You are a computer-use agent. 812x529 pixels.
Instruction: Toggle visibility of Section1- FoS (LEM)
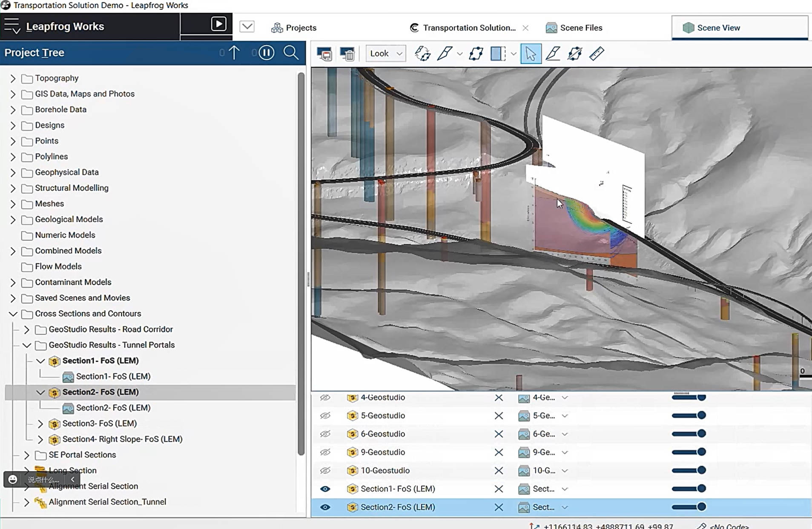point(325,489)
